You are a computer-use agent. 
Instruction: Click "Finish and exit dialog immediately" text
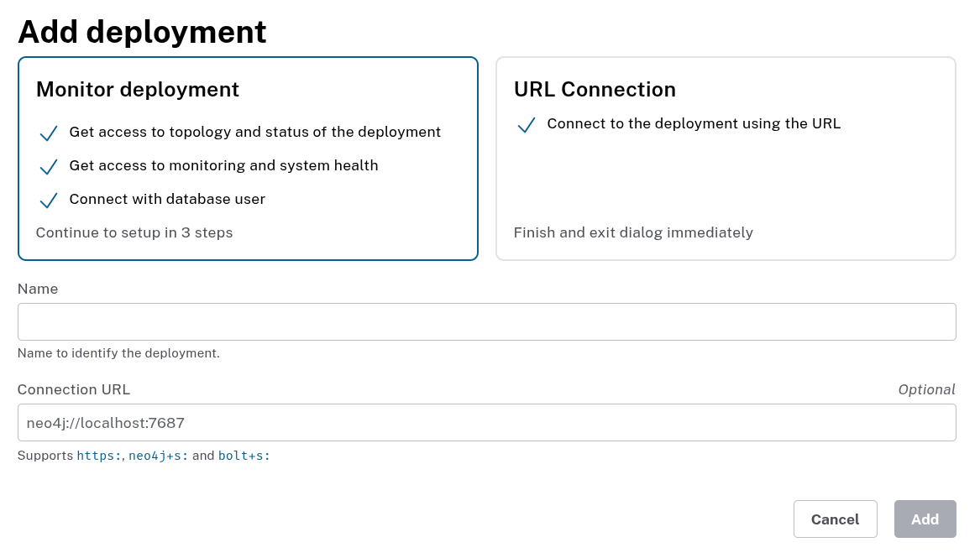[633, 232]
